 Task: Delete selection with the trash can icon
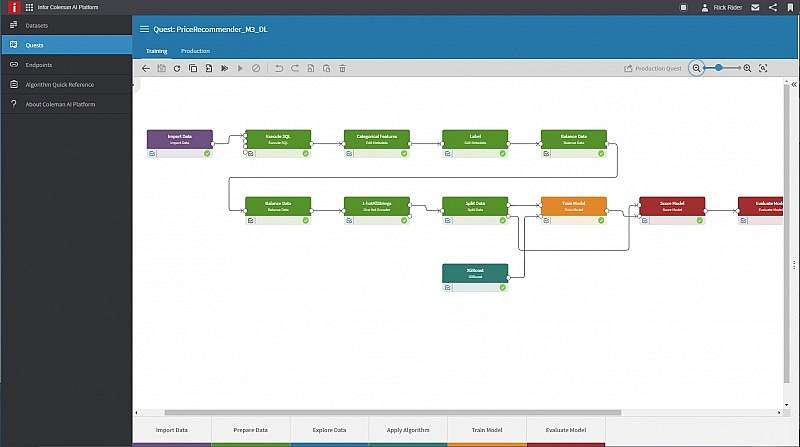342,68
